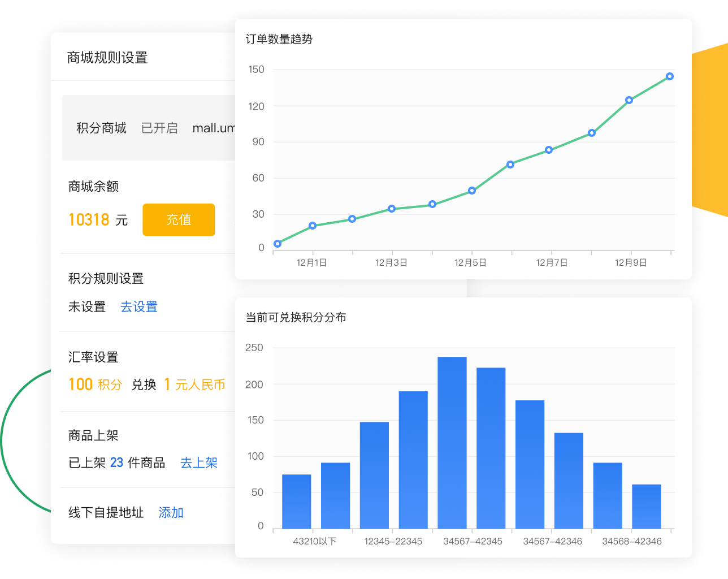The height and width of the screenshot is (579, 728).
Task: Click the 当前可兑换积分分布 chart title
Action: click(x=296, y=317)
